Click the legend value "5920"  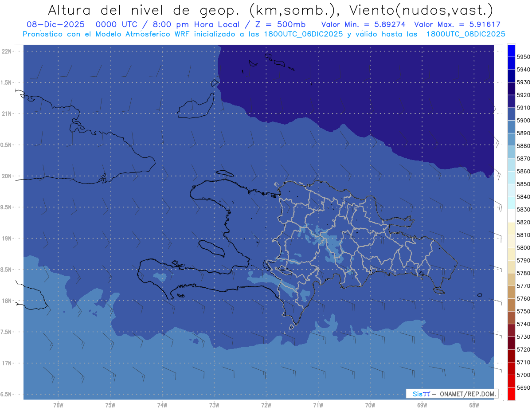click(523, 95)
